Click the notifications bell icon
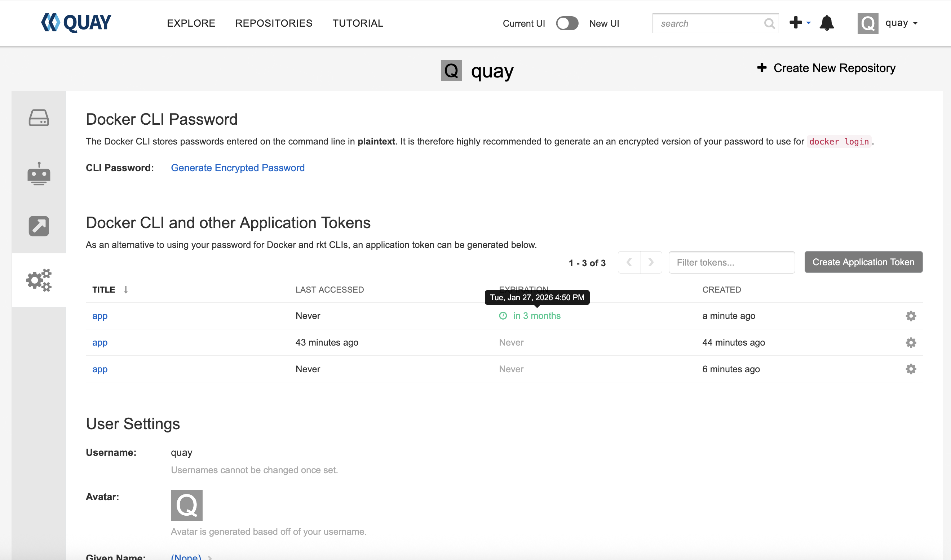951x560 pixels. click(827, 23)
